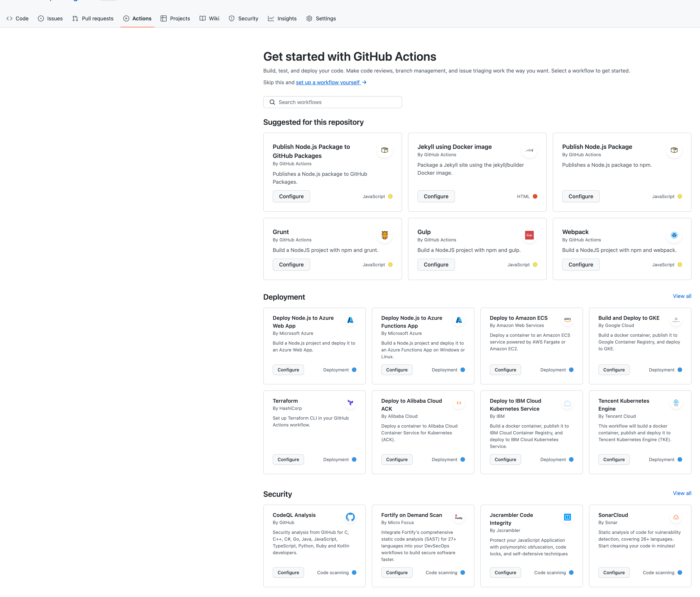Image resolution: width=700 pixels, height=597 pixels.
Task: Go to the Security tab
Action: pos(243,19)
